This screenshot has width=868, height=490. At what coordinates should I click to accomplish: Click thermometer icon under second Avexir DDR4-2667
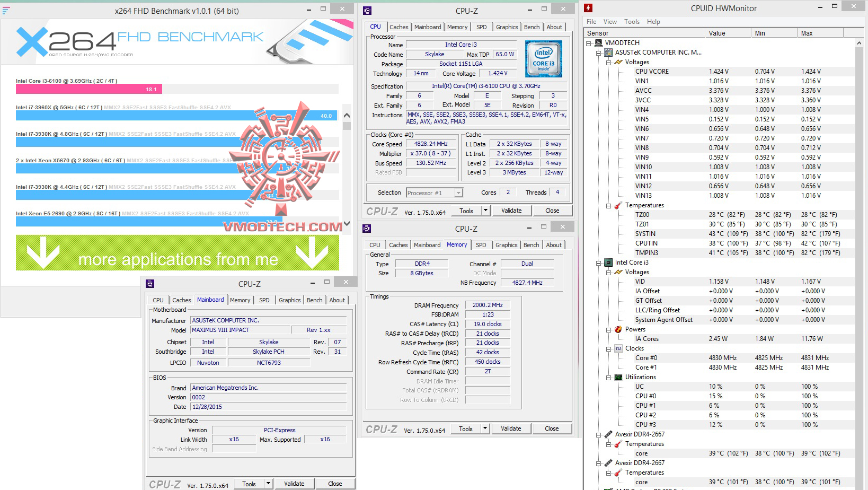click(x=618, y=472)
